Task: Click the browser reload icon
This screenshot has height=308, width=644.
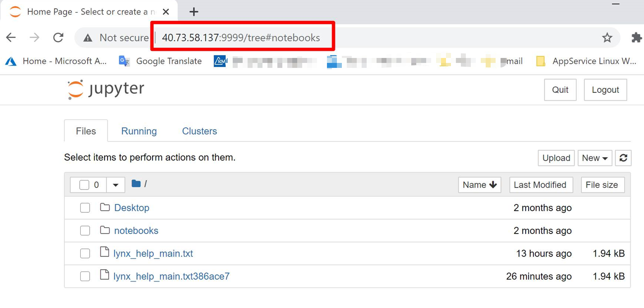Action: point(58,38)
